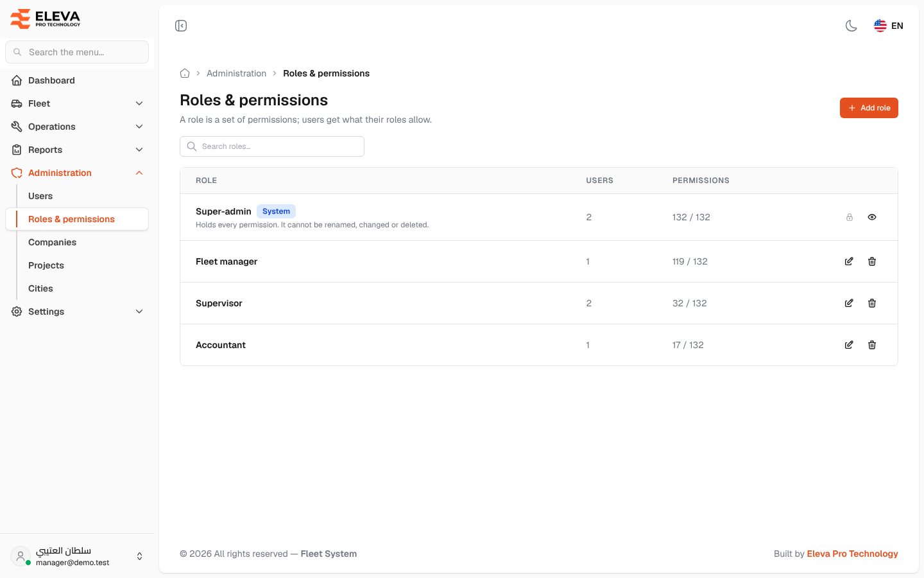Click the System badge on Super-admin
The width and height of the screenshot is (924, 578).
coord(276,211)
